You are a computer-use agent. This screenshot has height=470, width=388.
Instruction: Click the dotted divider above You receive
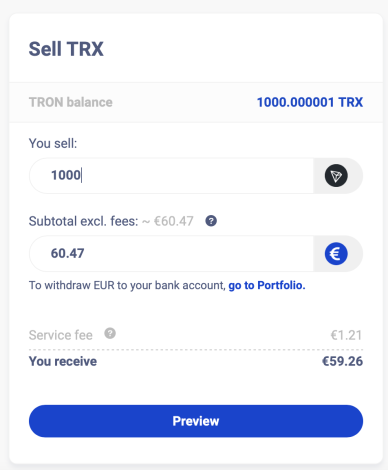196,350
